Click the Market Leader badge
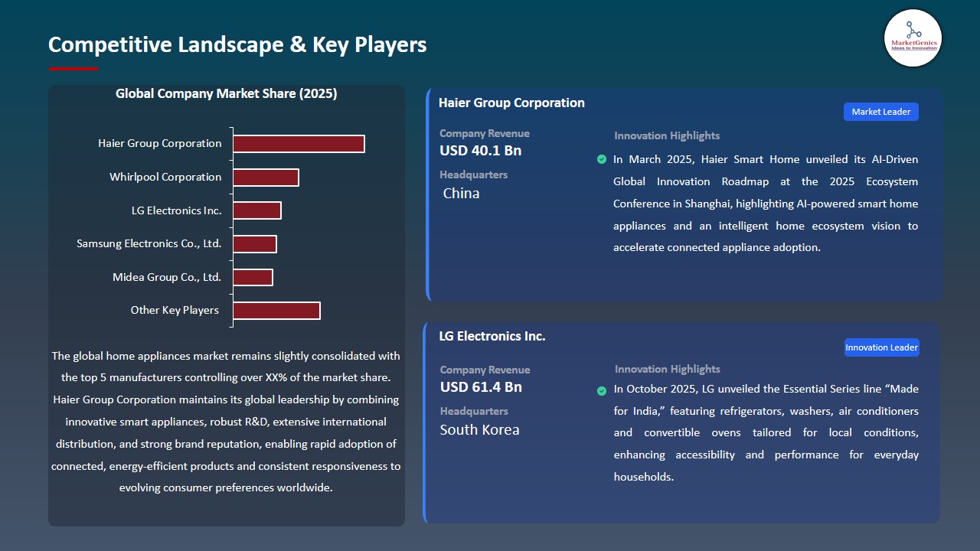This screenshot has height=551, width=980. pos(880,111)
